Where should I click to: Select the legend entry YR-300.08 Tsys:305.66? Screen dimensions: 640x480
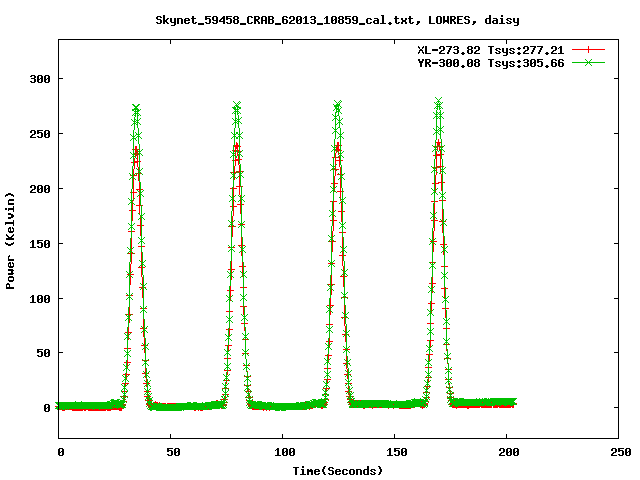coord(491,63)
